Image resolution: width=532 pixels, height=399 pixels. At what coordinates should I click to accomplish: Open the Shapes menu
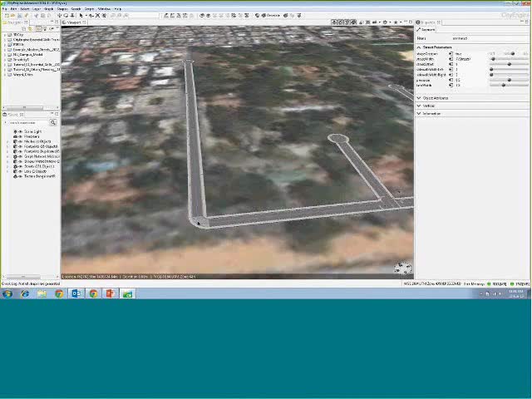point(62,9)
